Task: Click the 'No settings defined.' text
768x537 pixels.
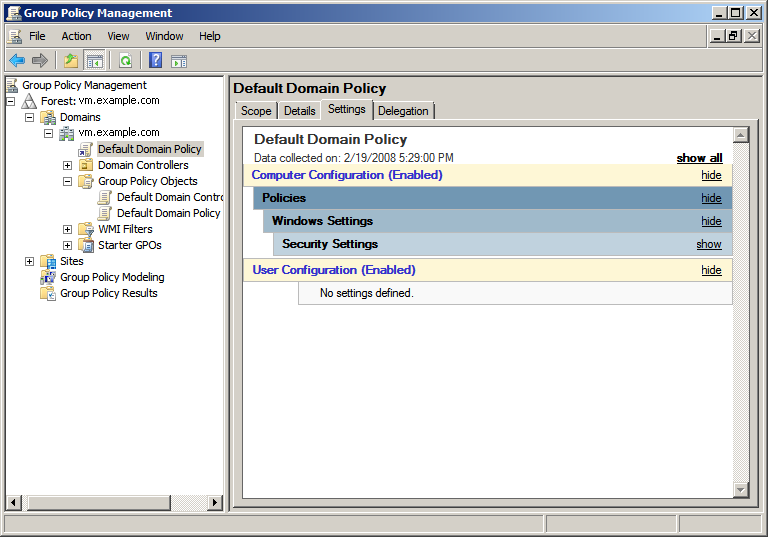Action: coord(367,293)
